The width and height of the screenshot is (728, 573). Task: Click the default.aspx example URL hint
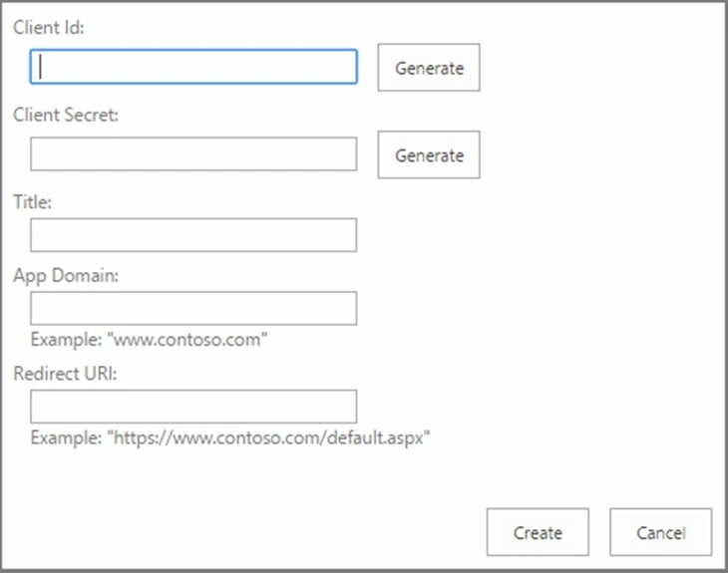tap(230, 438)
